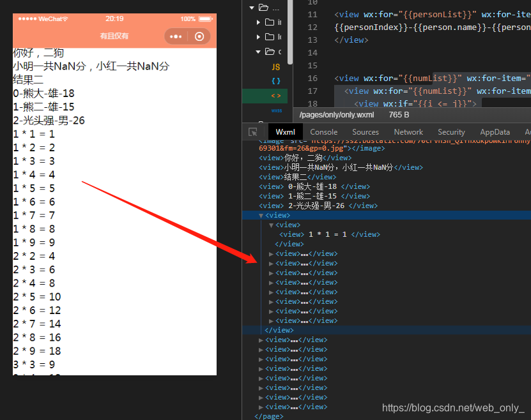Click the file tree vertical scrollbar
Image resolution: width=531 pixels, height=420 pixels.
290,32
